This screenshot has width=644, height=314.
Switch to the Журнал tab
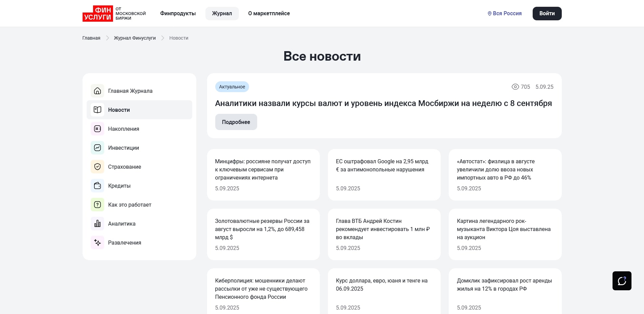tap(222, 13)
